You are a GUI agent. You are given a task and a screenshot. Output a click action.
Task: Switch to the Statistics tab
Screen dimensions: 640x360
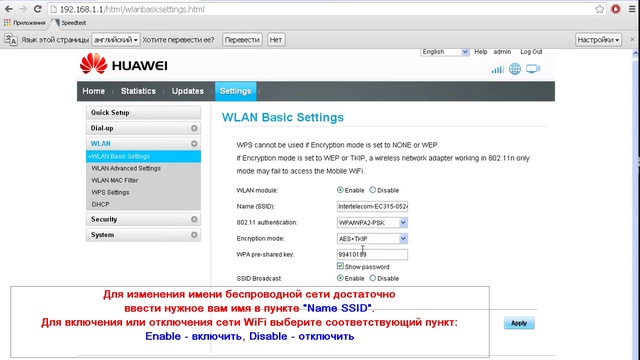point(138,91)
